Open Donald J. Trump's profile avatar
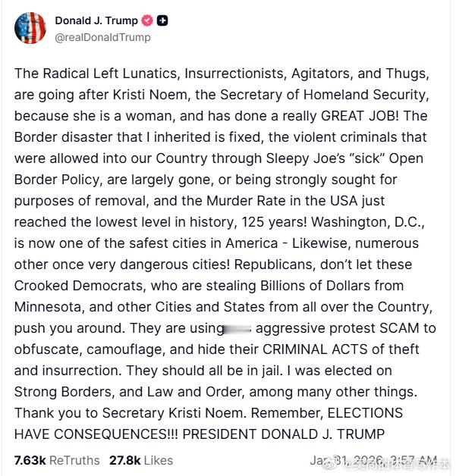Screen dimensions: 456x476 pos(29,28)
